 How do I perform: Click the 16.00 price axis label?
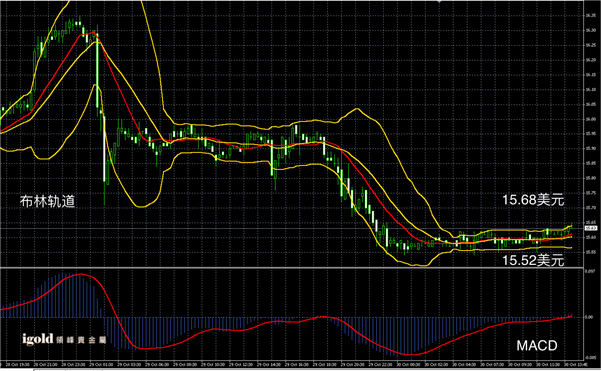point(590,119)
